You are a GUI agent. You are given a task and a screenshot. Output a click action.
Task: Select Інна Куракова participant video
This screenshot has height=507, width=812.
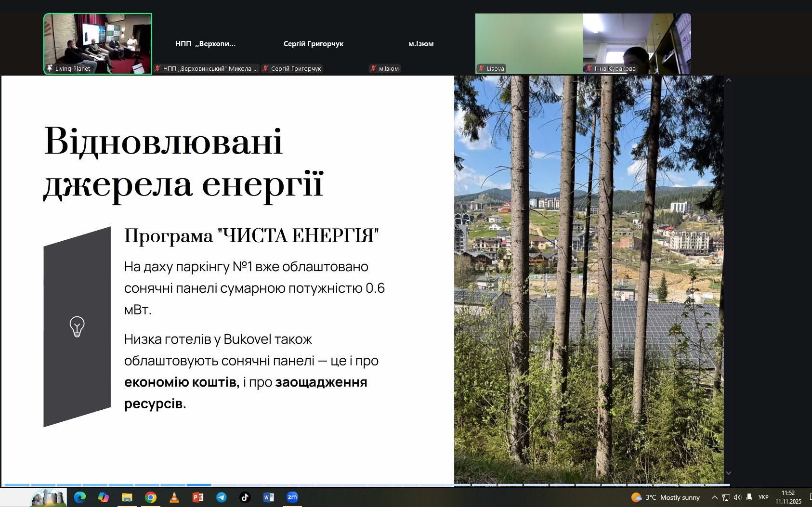637,43
